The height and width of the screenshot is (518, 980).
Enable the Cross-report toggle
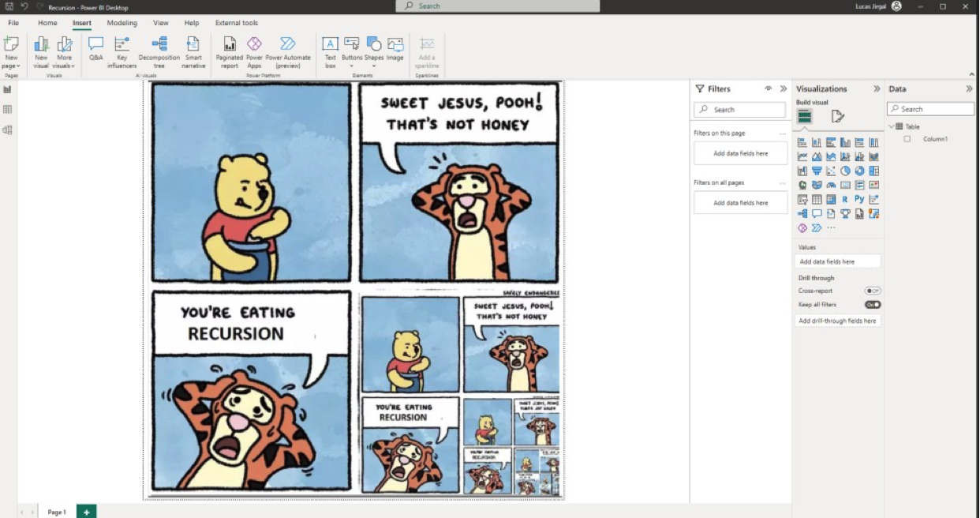point(873,291)
